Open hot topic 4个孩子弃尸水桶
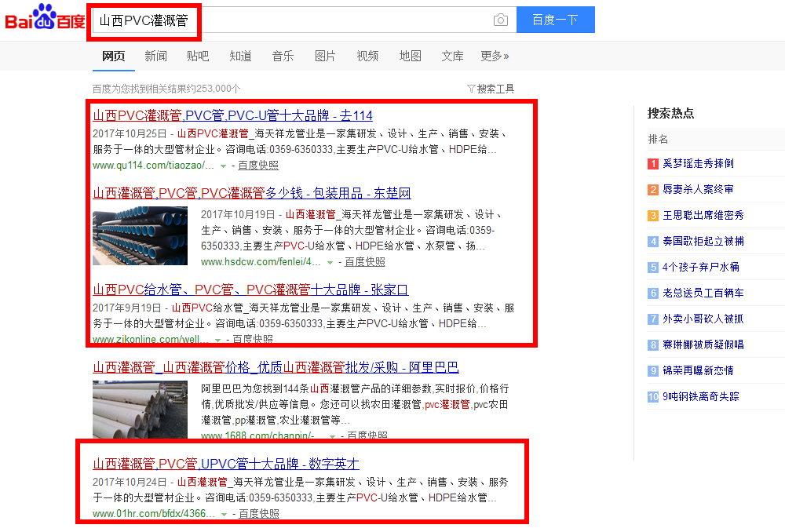785x532 pixels. coord(701,268)
